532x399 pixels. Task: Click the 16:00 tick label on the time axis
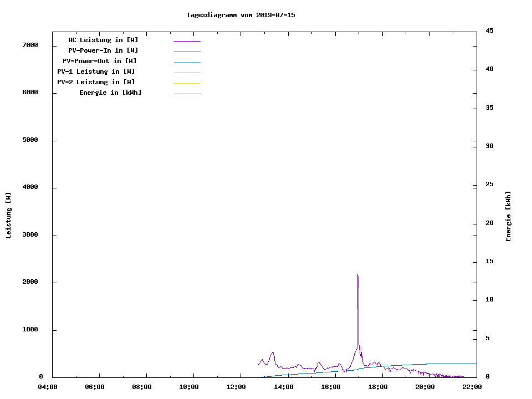pos(331,387)
